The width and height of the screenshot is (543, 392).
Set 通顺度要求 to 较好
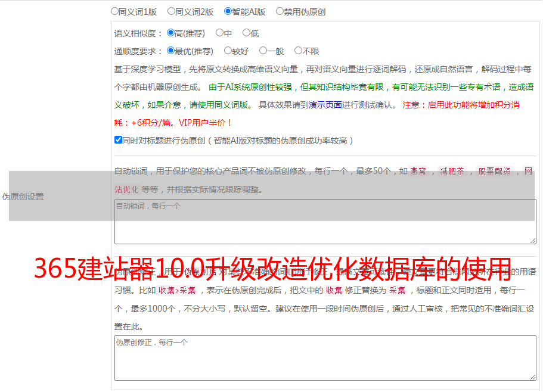tap(228, 51)
